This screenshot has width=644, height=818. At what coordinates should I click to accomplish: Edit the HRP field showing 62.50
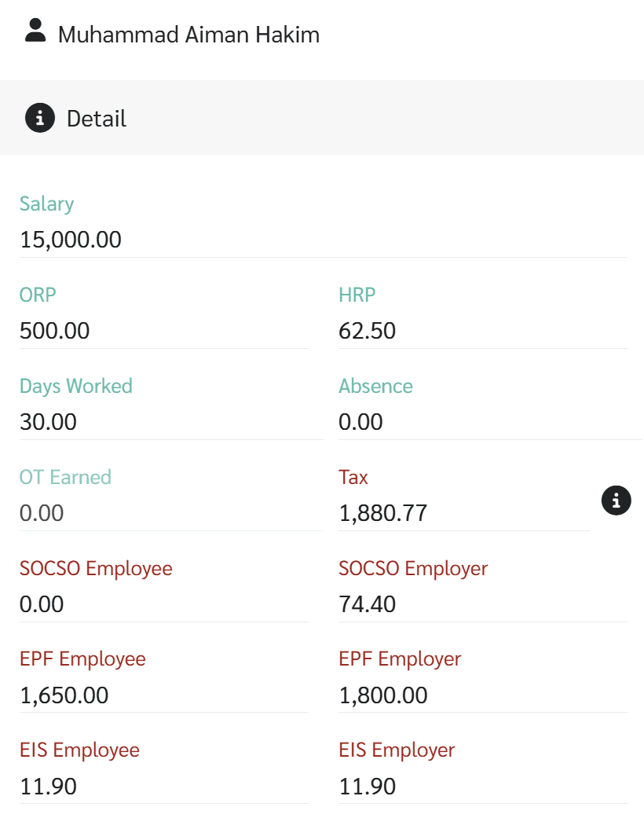(x=483, y=331)
